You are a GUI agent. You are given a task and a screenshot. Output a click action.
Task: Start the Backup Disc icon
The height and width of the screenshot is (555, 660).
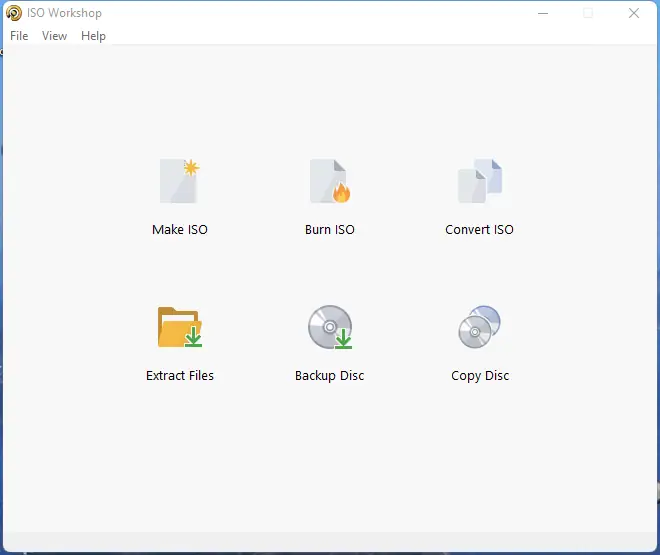(330, 327)
